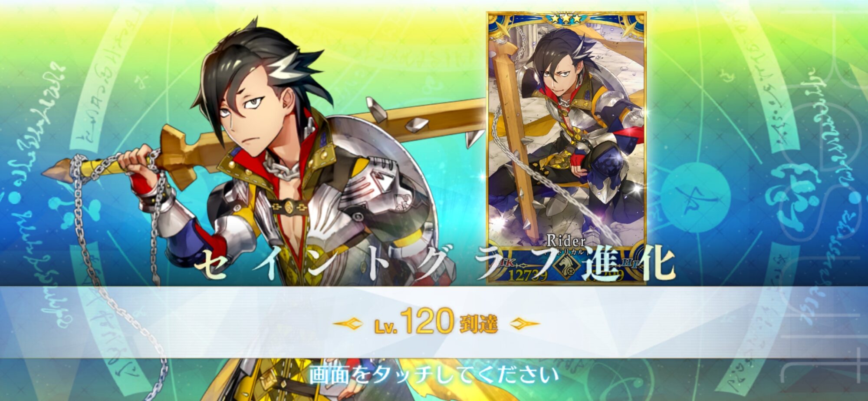868x401 pixels.
Task: Tap the Rider horse class emblem
Action: pos(567,266)
